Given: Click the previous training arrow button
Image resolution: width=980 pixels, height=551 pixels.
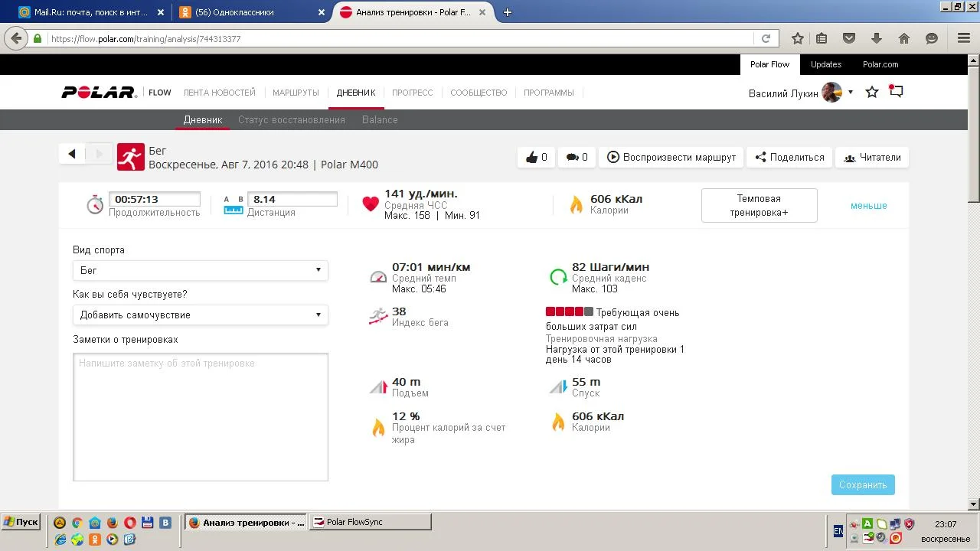Looking at the screenshot, I should click(x=72, y=154).
